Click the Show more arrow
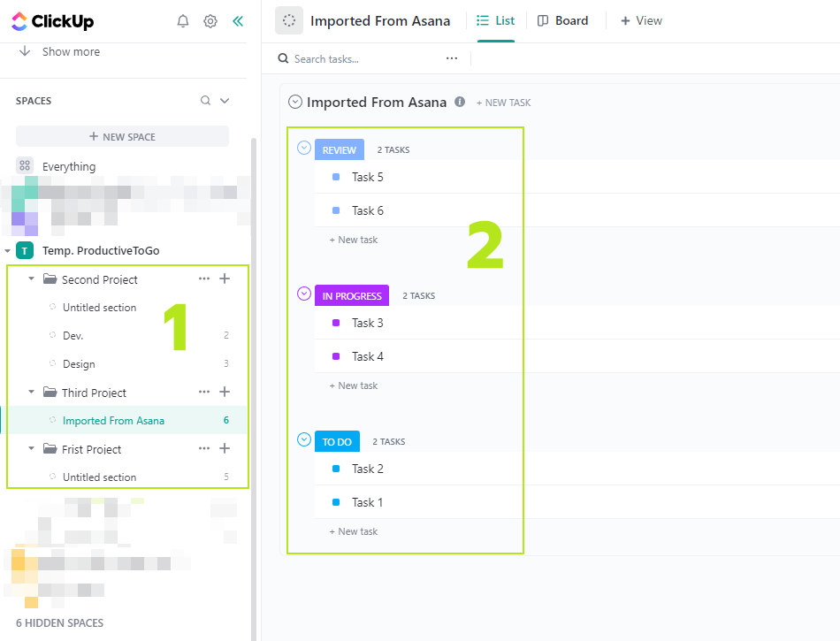840x641 pixels. 25,51
